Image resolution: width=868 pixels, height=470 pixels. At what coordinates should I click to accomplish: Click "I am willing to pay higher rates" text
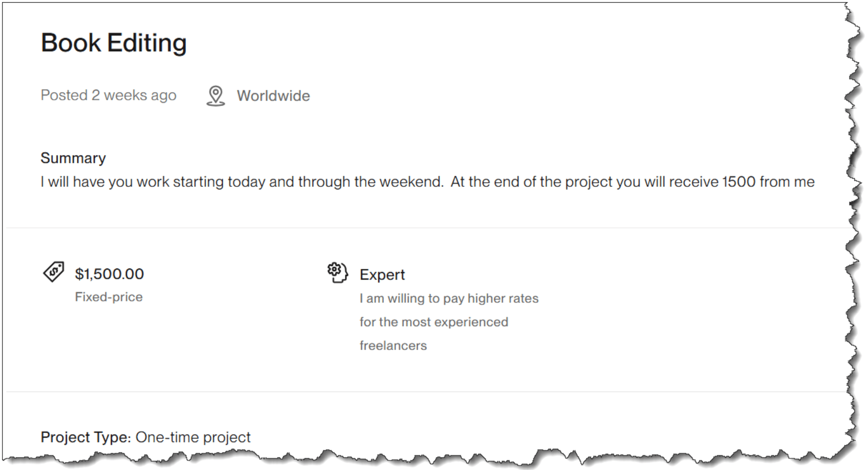pos(449,298)
